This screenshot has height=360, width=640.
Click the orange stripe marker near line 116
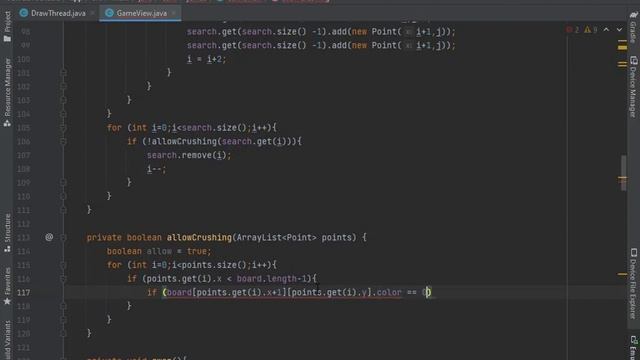(x=622, y=274)
